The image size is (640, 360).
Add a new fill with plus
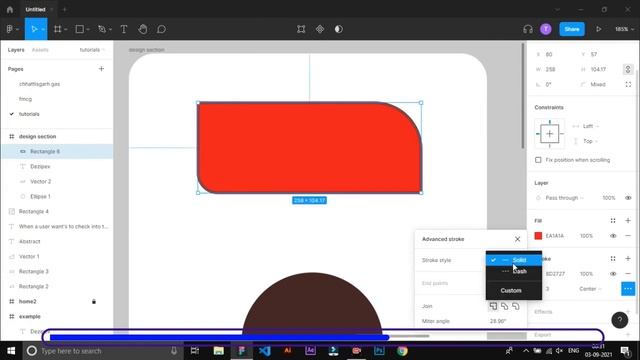pos(628,220)
